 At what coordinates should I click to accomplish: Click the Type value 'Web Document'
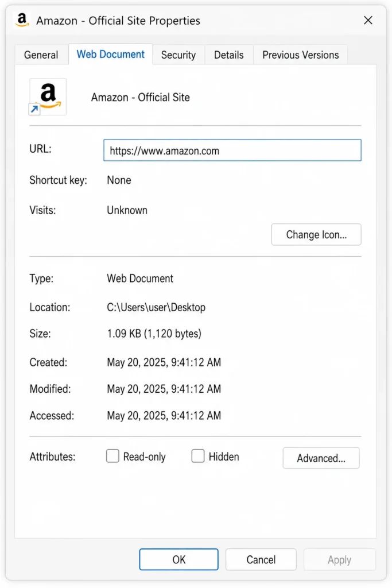[140, 278]
